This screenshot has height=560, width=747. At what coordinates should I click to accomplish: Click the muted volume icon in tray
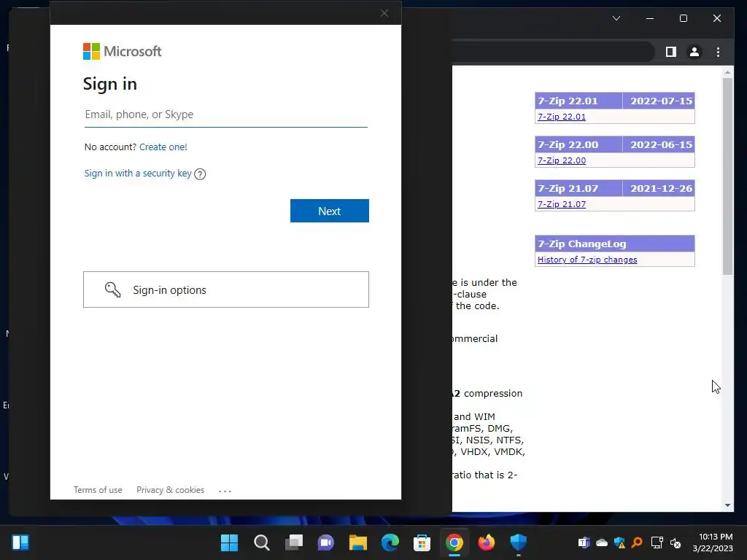coord(676,542)
